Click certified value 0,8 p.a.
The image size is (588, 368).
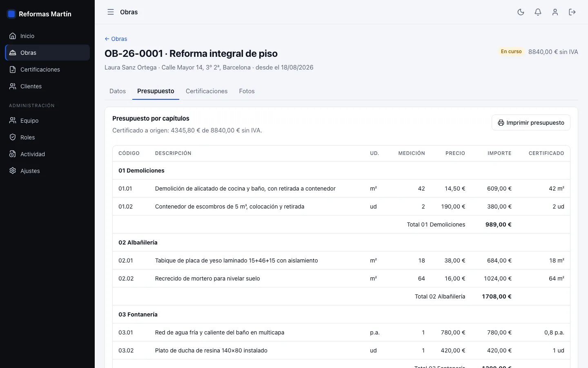click(554, 332)
